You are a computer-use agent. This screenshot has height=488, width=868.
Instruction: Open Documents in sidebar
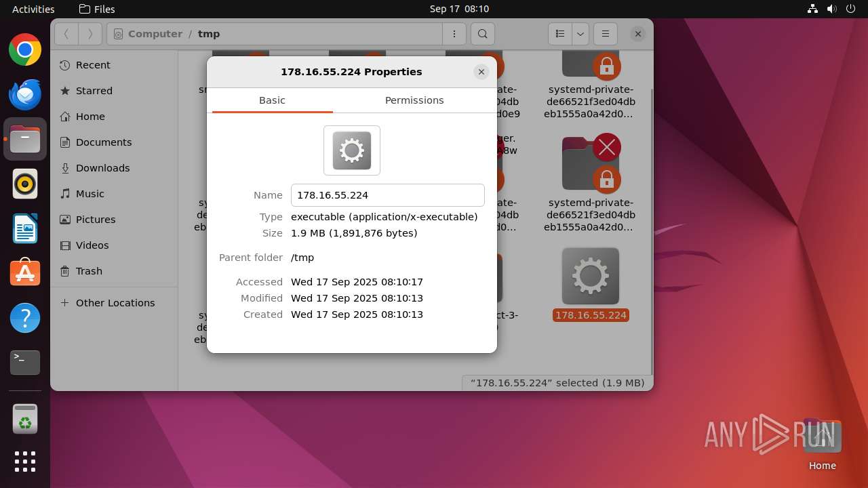click(x=114, y=142)
